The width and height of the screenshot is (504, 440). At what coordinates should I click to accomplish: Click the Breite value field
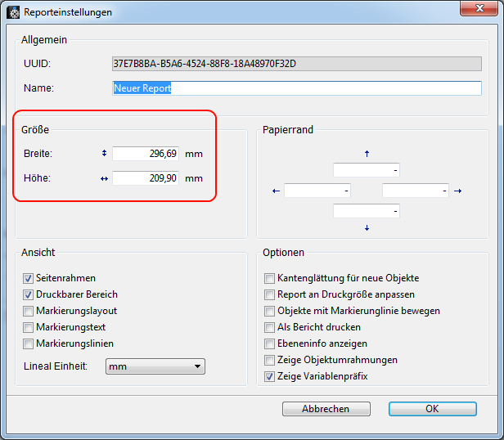[x=146, y=153]
